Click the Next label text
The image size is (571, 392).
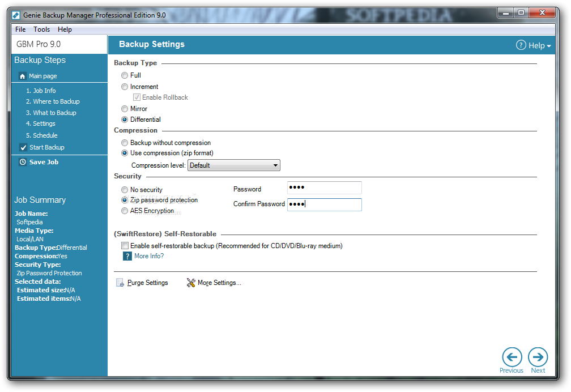538,370
